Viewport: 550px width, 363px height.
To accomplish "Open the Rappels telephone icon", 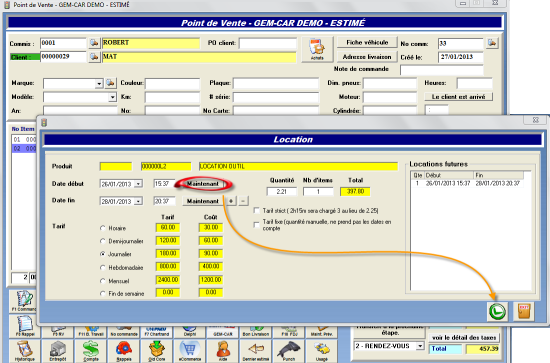I will [x=124, y=351].
